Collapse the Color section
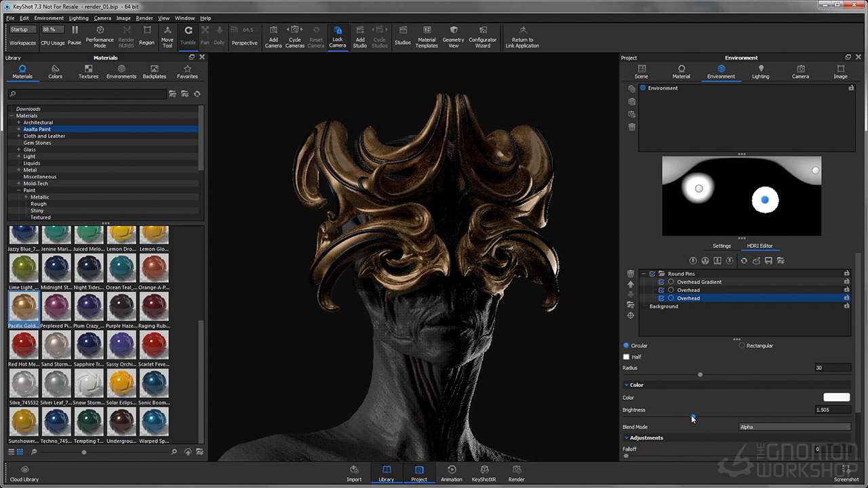 point(627,385)
